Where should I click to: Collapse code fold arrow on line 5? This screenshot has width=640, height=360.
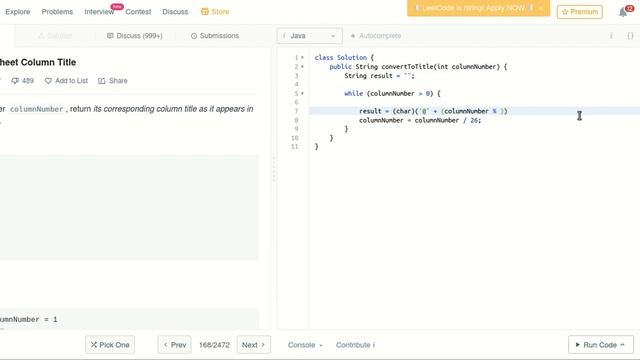302,93
